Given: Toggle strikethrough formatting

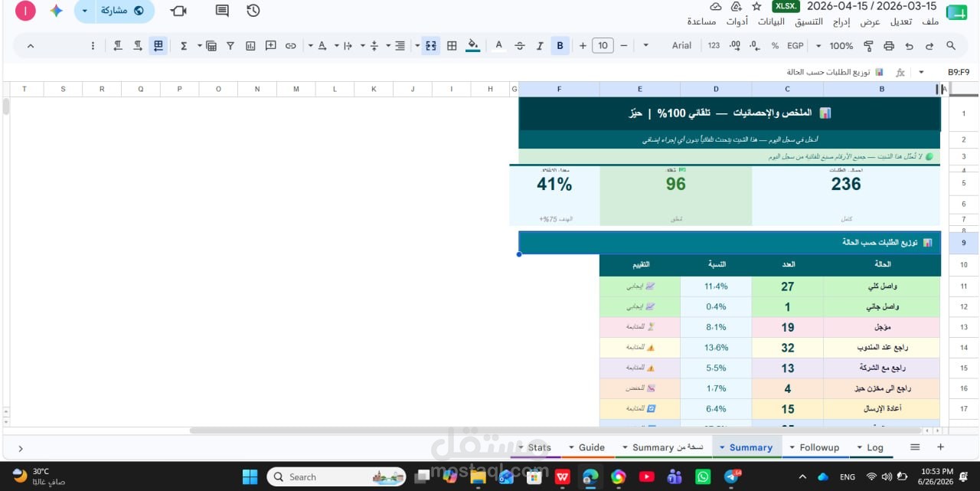Looking at the screenshot, I should point(520,46).
